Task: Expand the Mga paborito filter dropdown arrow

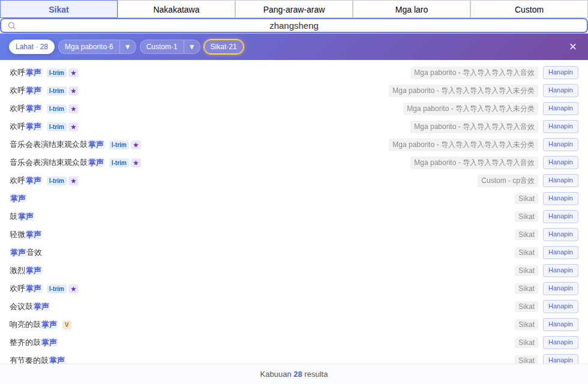Action: tap(128, 47)
